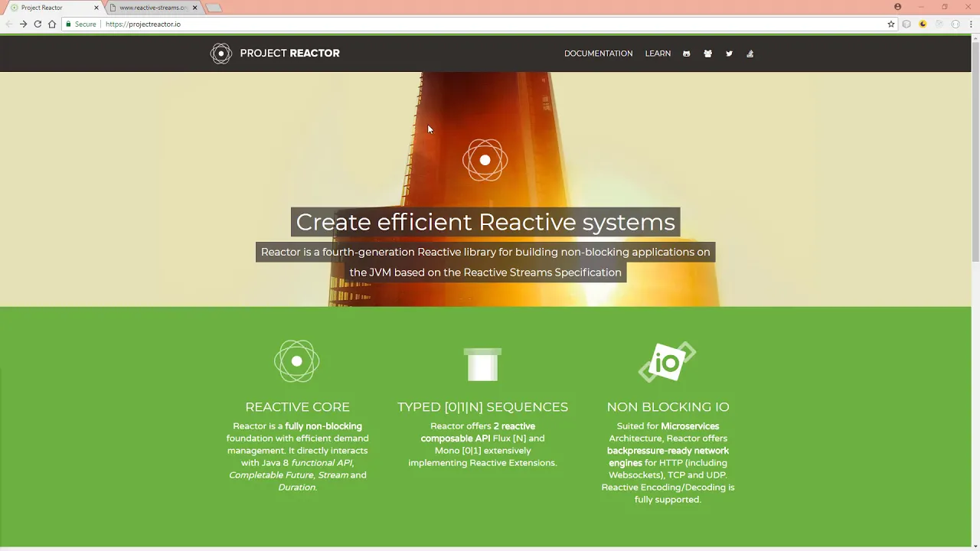Screen dimensions: 980x551
Task: Click the PROJECT REACTOR brand text
Action: [289, 54]
